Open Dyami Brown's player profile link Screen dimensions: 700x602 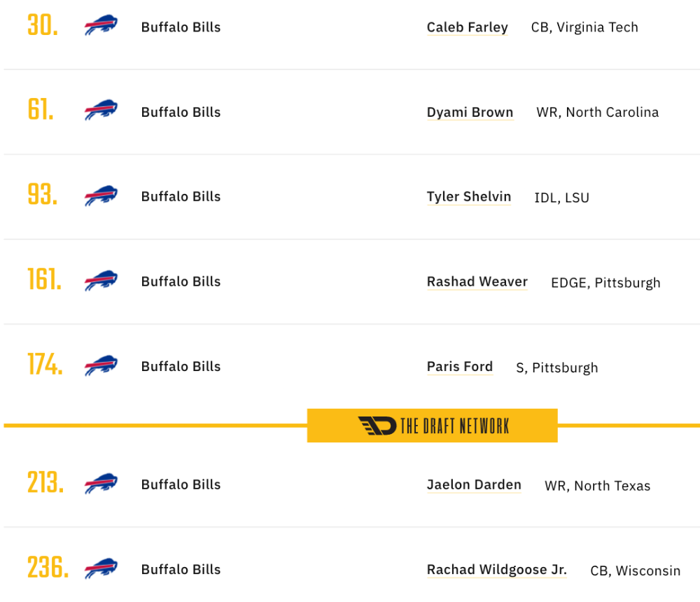coord(470,112)
